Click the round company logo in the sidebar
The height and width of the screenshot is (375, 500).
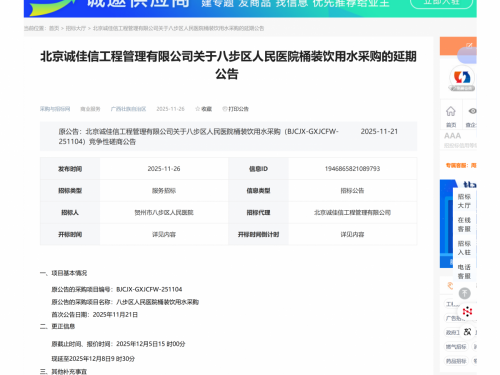pos(462,77)
